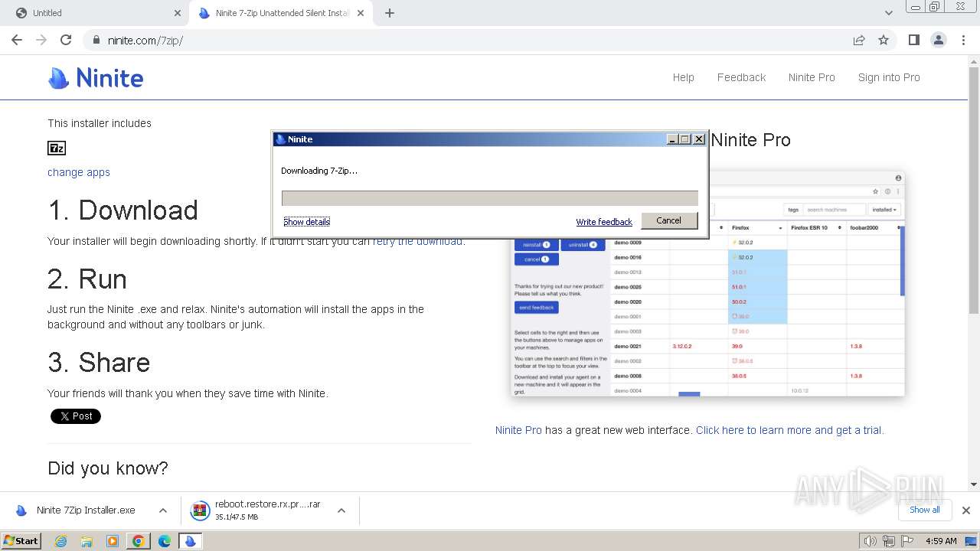Click the forward navigation arrow
Screen dimensions: 980x551
(41, 40)
